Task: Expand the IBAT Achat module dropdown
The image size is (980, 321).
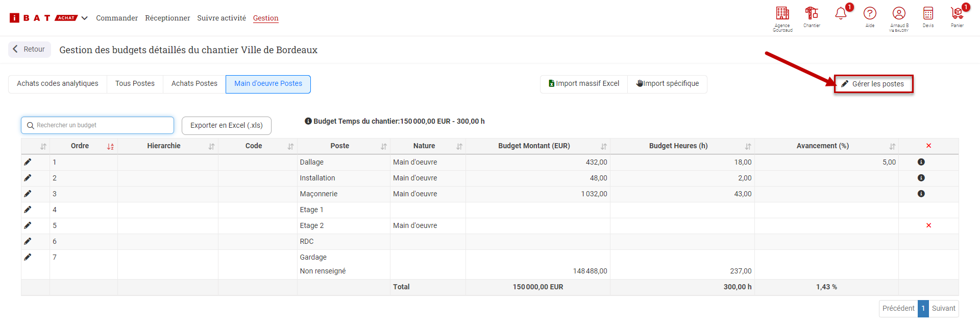Action: (84, 18)
